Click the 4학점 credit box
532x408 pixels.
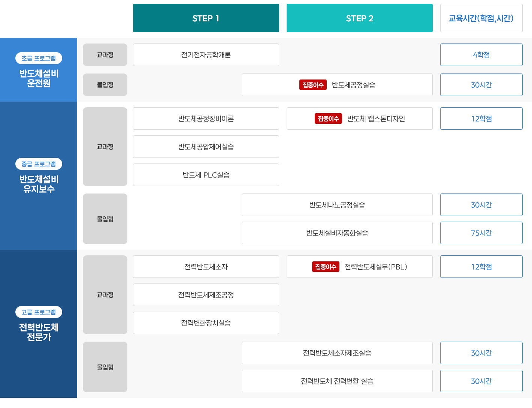click(x=481, y=55)
